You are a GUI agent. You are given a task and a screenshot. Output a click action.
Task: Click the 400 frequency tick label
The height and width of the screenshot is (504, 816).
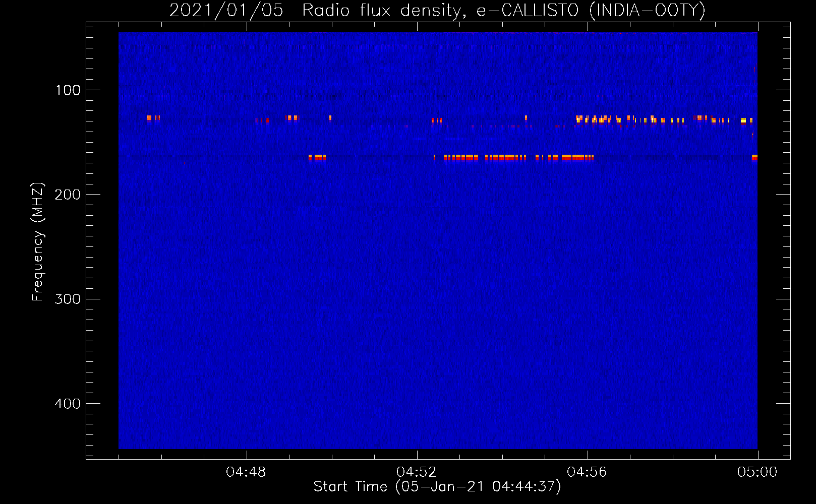click(68, 404)
